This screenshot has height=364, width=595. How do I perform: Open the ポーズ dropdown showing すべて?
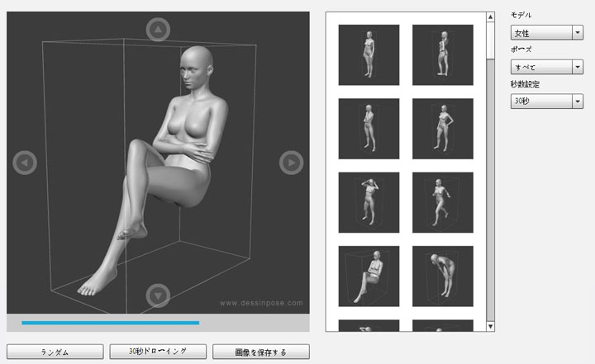pos(547,67)
